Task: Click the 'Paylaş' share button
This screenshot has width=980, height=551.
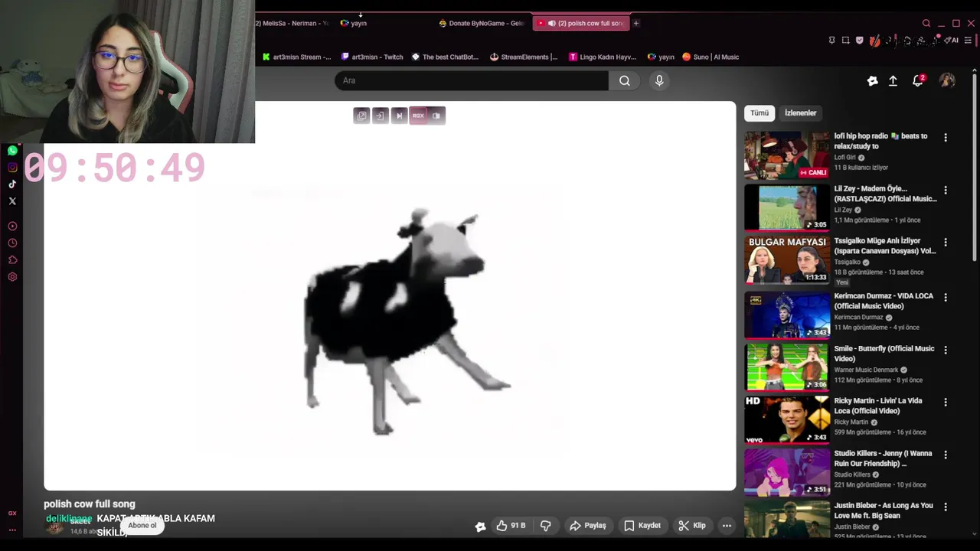Action: click(588, 526)
